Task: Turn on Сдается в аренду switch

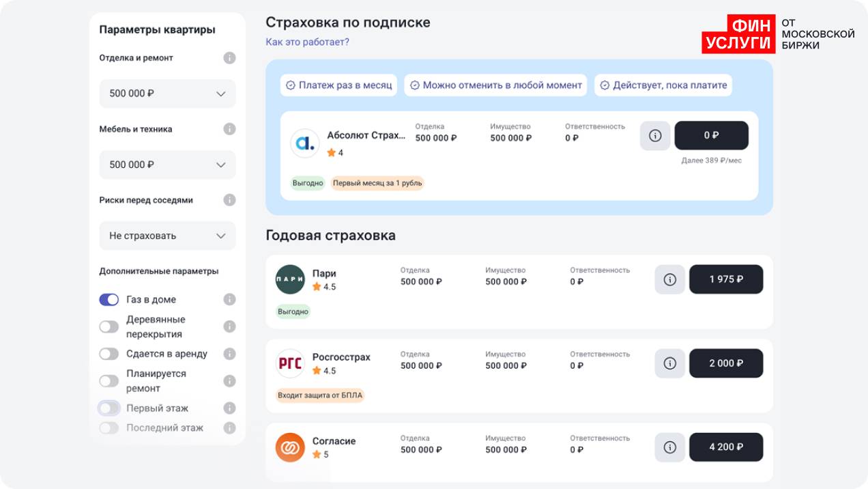Action: (109, 354)
